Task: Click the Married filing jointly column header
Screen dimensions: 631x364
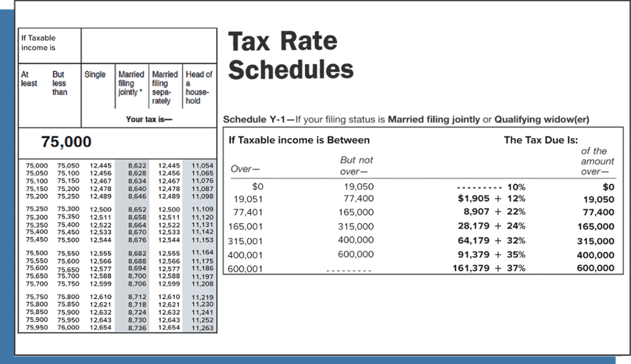Action: [131, 83]
